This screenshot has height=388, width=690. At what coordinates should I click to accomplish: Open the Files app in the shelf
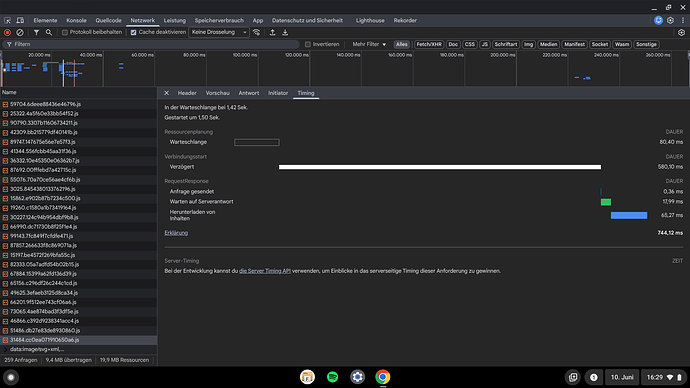pos(307,377)
